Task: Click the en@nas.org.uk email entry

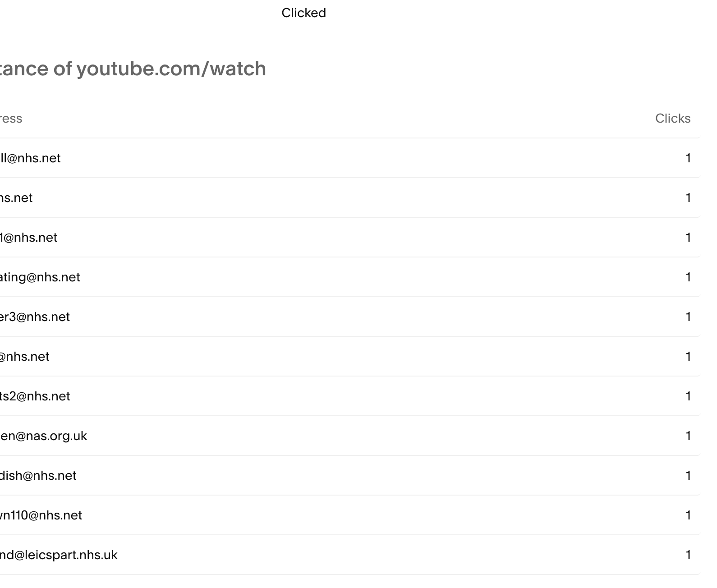Action: (x=43, y=436)
